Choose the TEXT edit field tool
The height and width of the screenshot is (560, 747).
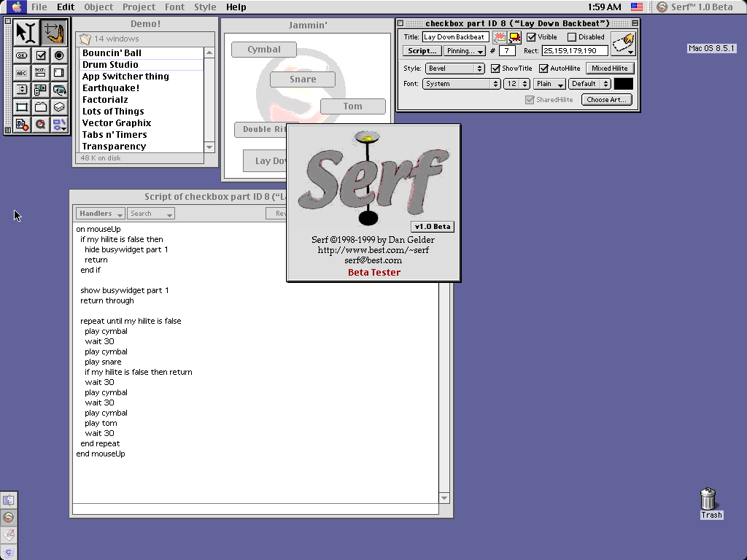41,73
